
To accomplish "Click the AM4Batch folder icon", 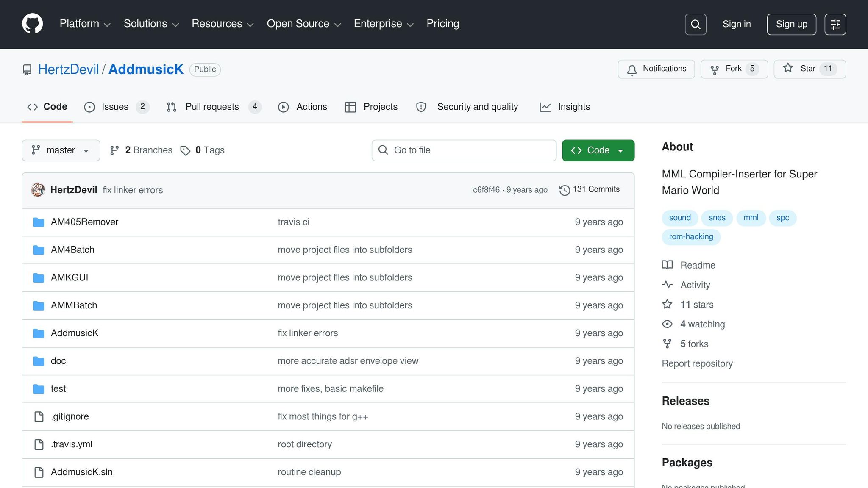I will pos(39,250).
